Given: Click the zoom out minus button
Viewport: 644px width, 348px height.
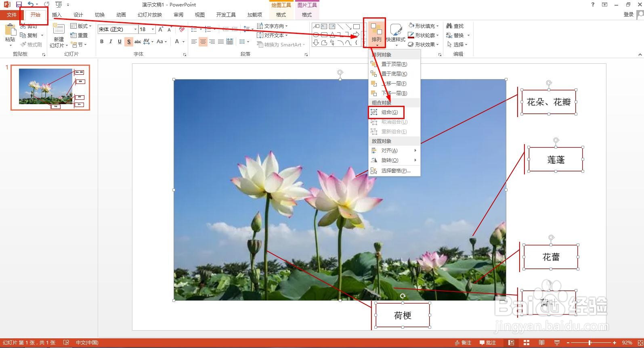Looking at the screenshot, I should (567, 343).
